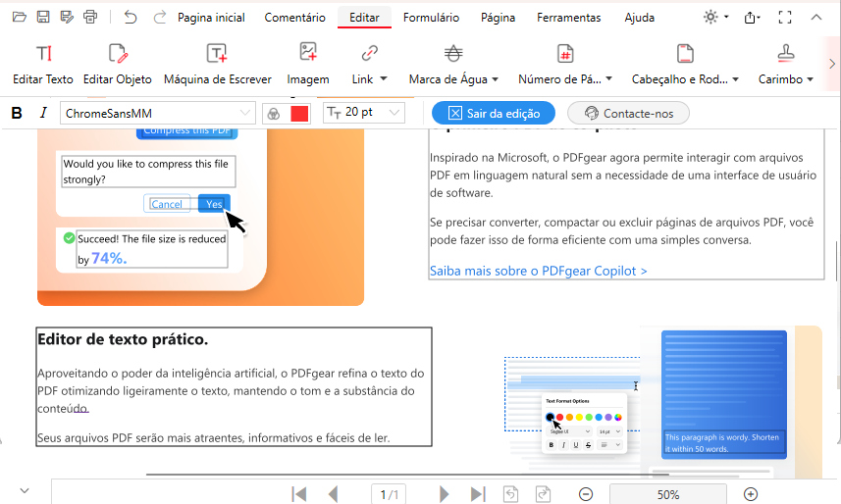Screen dimensions: 841x504
Task: Expand the bottom-left panel chevron
Action: point(25,490)
